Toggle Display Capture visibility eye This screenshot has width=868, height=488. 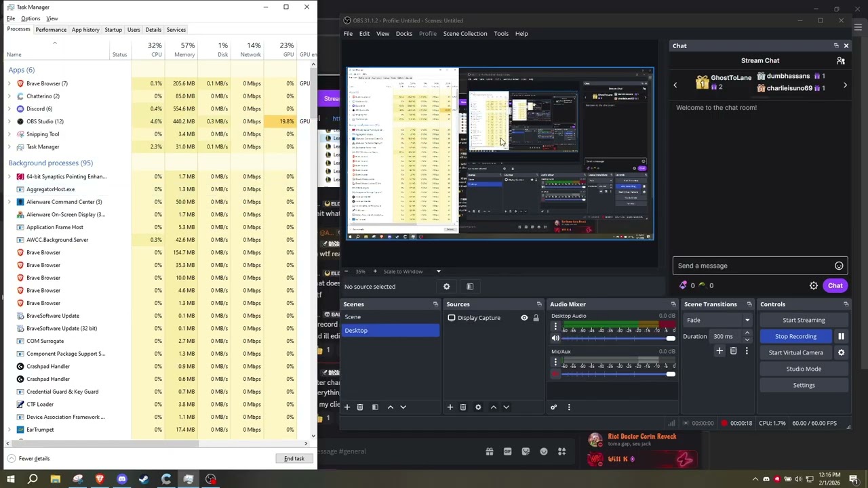coord(524,318)
